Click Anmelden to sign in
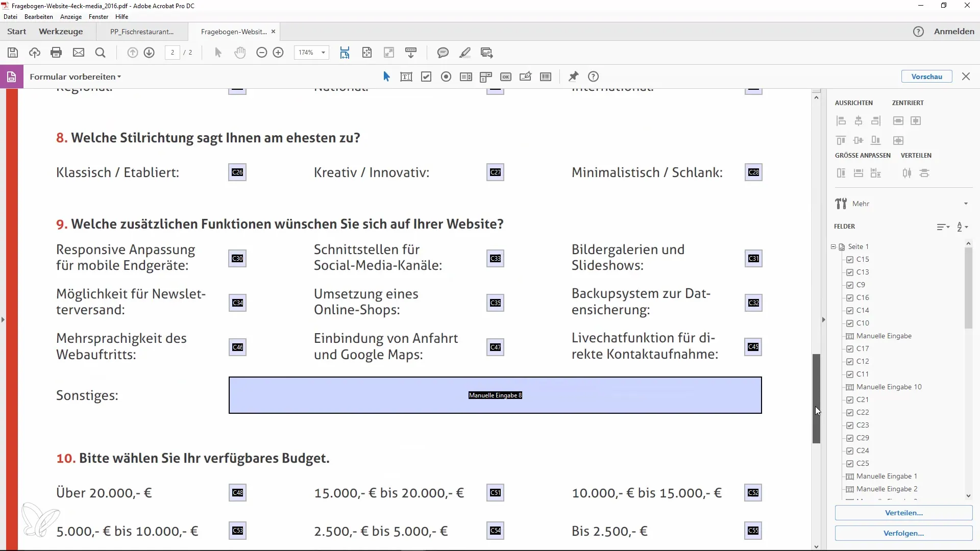The width and height of the screenshot is (980, 551). [x=954, y=32]
